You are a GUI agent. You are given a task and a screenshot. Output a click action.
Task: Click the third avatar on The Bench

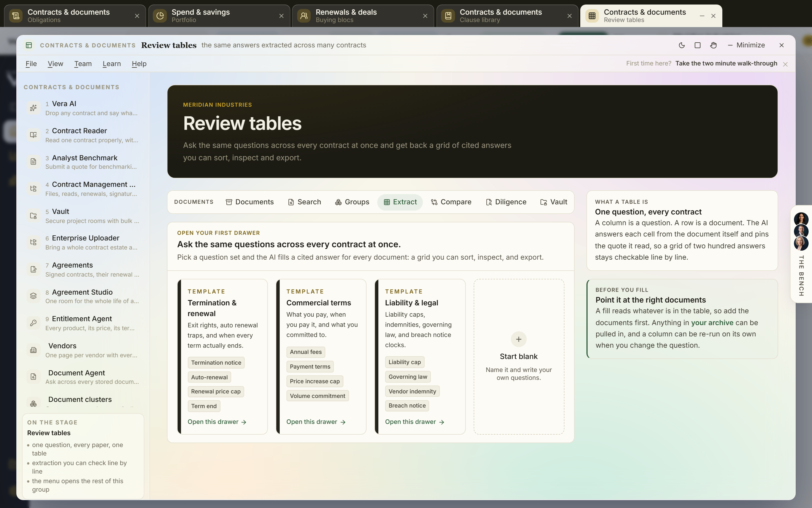pos(801,243)
